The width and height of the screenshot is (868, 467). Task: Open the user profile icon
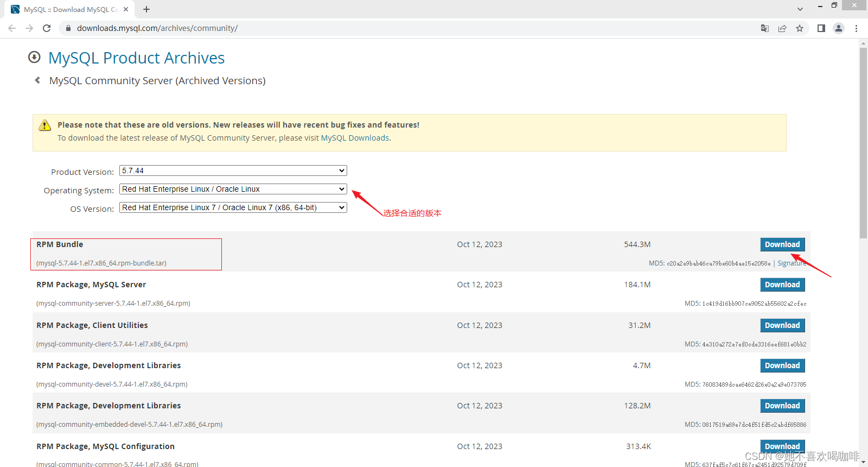pyautogui.click(x=839, y=28)
